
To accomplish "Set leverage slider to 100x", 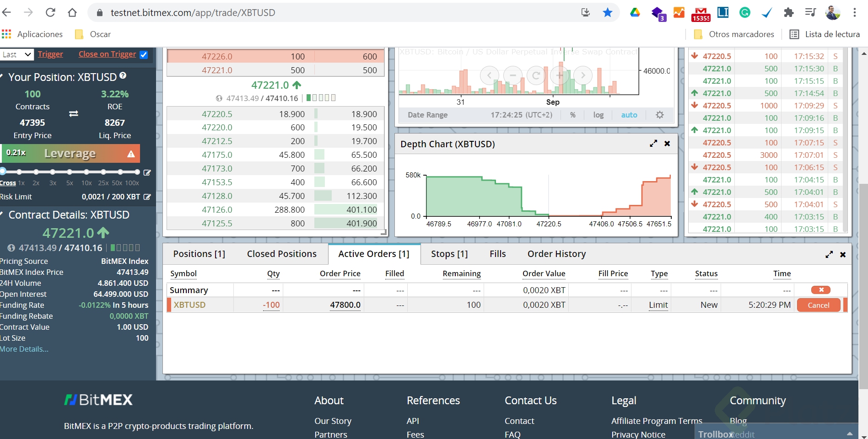I will click(137, 172).
